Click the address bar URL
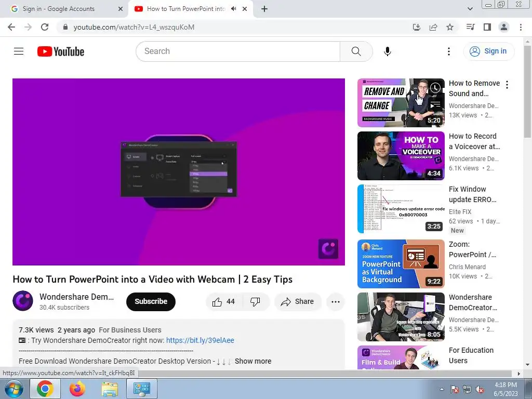Image resolution: width=532 pixels, height=399 pixels. coord(134,27)
